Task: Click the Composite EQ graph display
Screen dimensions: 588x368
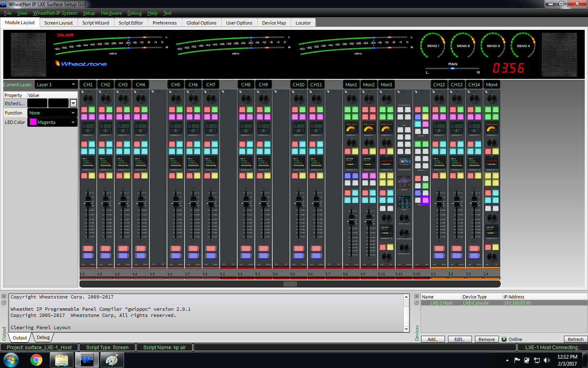Action: (404, 162)
